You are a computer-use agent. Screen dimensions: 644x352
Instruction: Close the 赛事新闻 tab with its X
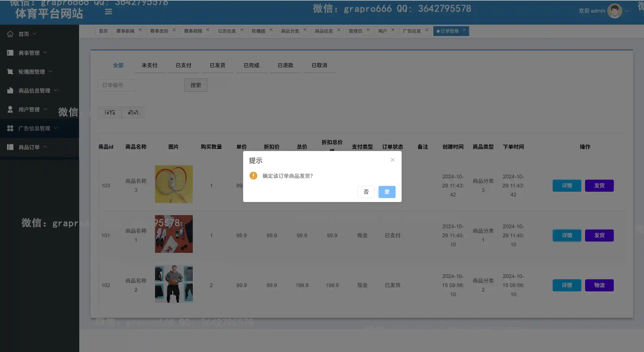[x=140, y=30]
